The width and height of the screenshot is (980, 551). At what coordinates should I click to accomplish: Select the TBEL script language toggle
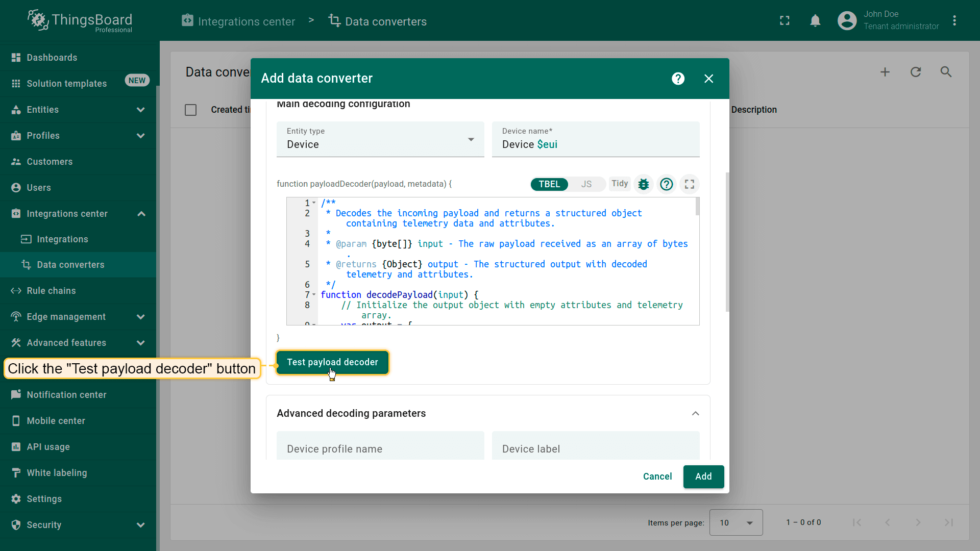(x=549, y=184)
